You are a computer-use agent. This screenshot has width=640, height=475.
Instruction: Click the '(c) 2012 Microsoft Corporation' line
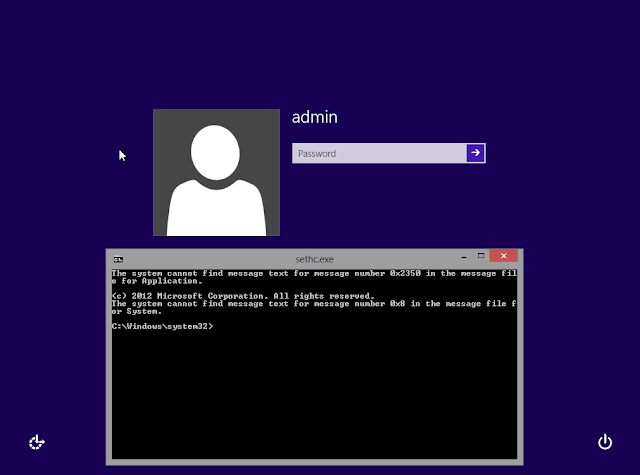tap(243, 296)
